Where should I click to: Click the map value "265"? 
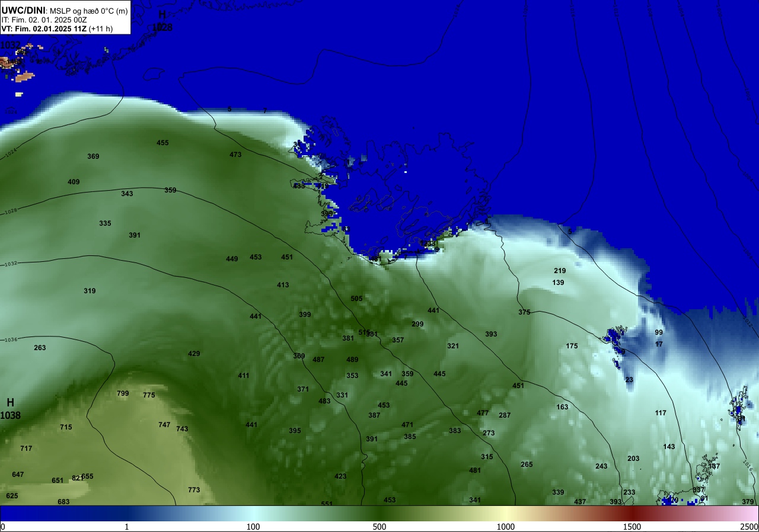(527, 464)
